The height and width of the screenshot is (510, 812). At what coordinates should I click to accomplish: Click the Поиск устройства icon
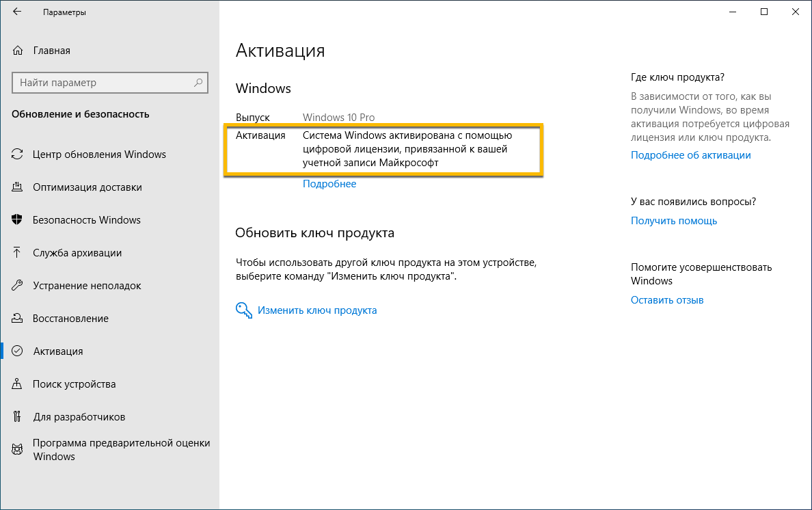18,384
